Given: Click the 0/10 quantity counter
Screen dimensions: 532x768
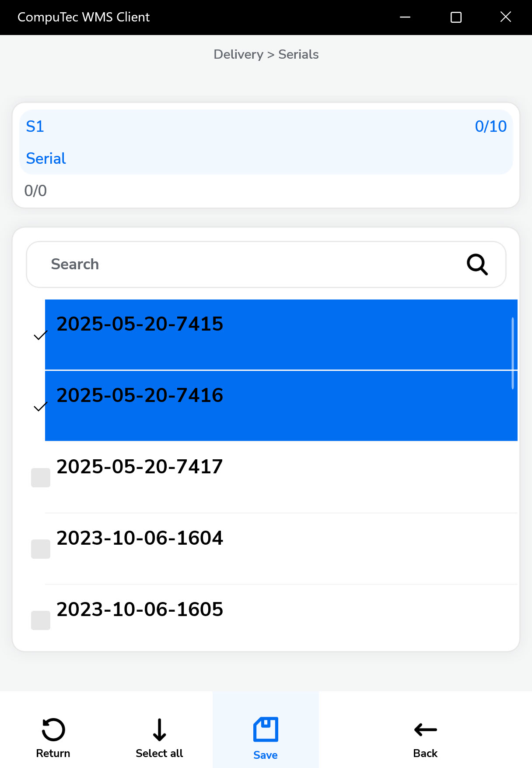Looking at the screenshot, I should 490,127.
